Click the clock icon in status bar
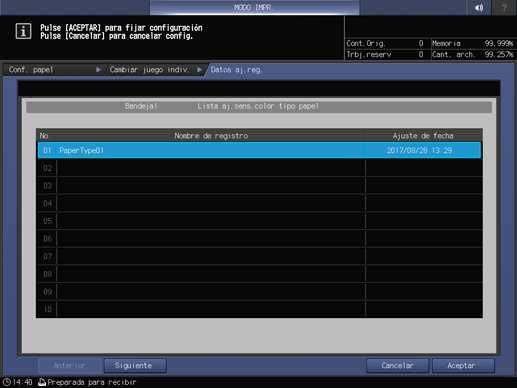Image resolution: width=517 pixels, height=388 pixels. click(7, 382)
